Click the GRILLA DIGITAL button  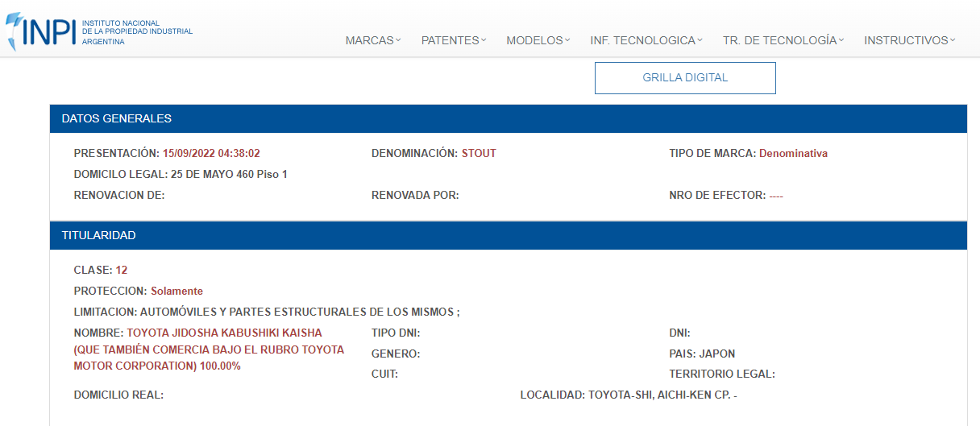tap(685, 78)
